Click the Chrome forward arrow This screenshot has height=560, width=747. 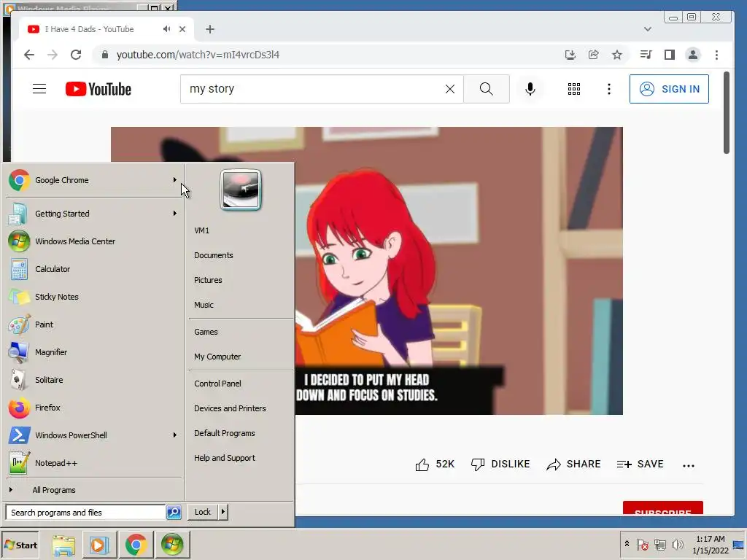pyautogui.click(x=53, y=55)
